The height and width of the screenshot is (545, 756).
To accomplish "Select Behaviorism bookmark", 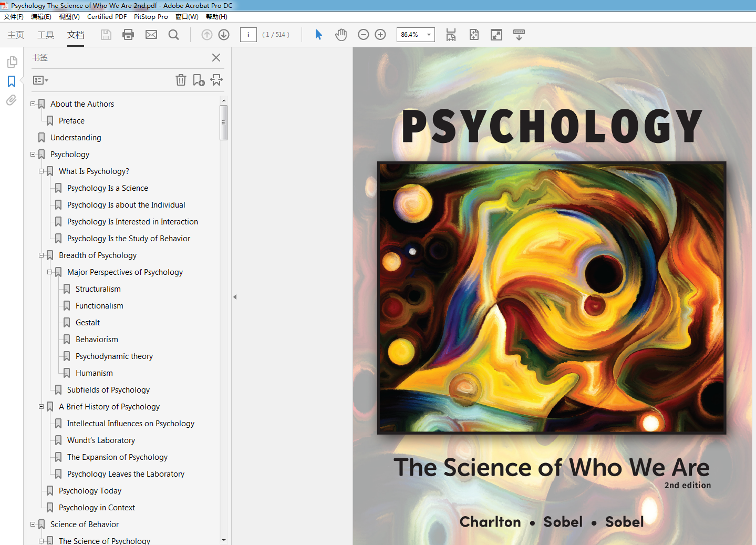I will 97,340.
